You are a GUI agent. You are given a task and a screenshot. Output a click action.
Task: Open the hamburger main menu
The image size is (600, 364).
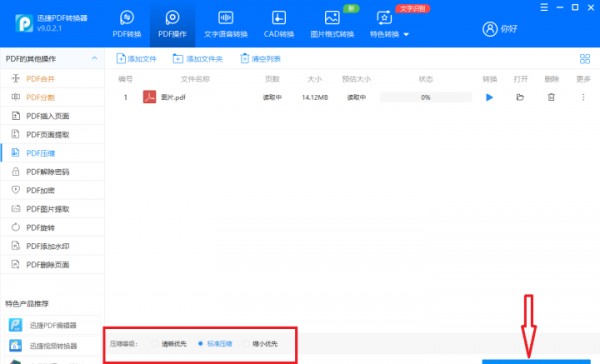(x=544, y=7)
